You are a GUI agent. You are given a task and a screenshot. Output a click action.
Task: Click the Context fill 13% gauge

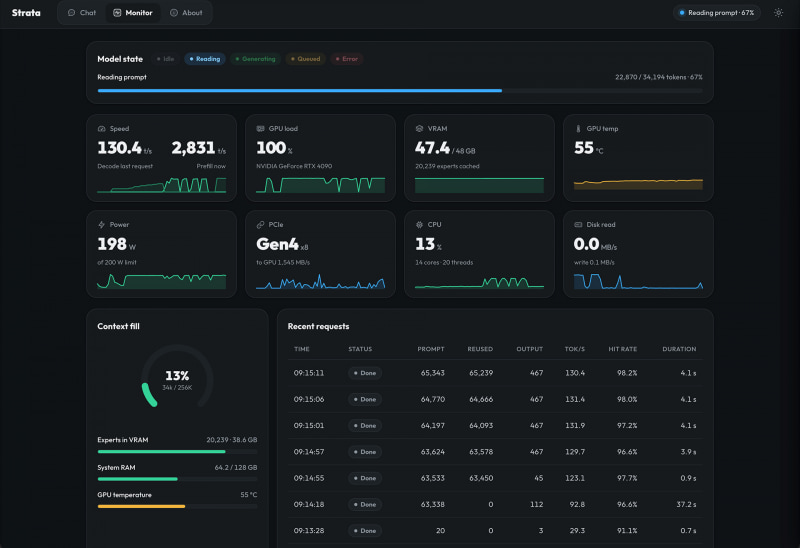coord(177,378)
